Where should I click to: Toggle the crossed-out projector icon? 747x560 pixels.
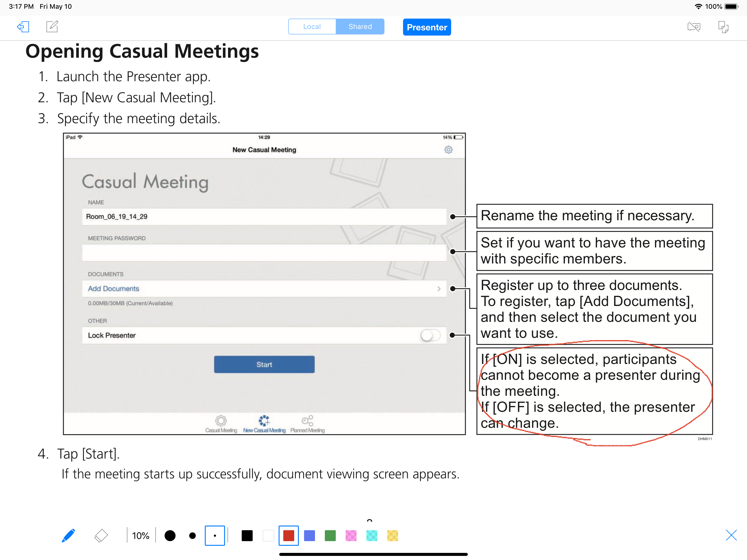[x=694, y=27]
